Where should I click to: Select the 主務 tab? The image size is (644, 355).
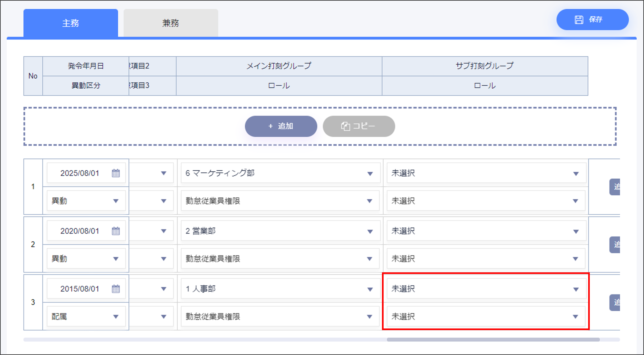pyautogui.click(x=71, y=23)
